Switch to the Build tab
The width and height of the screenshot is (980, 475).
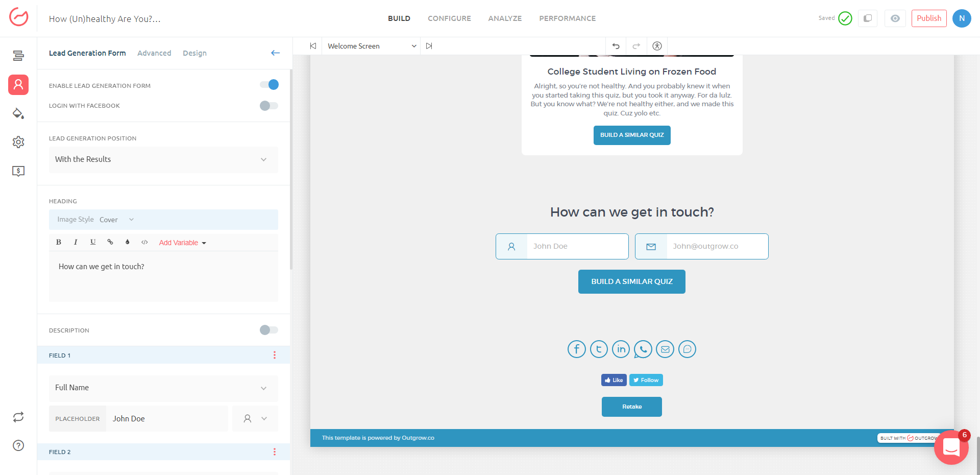tap(399, 18)
